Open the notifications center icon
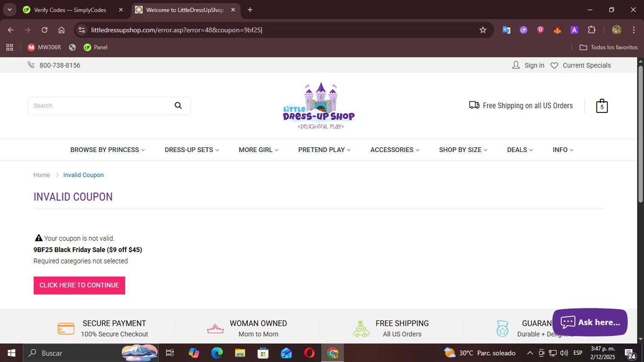Screen dimensions: 644x362 tap(630, 354)
